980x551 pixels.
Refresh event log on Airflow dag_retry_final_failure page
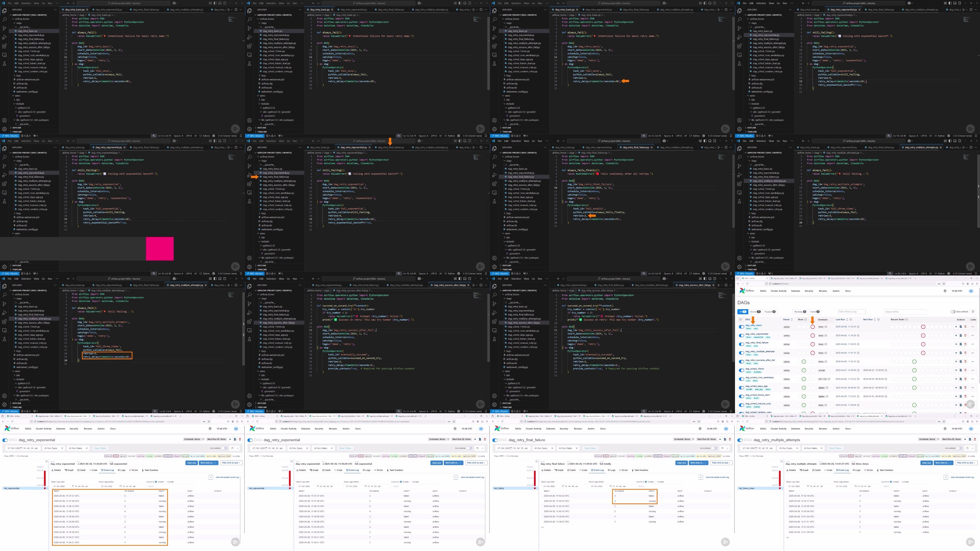701,478
